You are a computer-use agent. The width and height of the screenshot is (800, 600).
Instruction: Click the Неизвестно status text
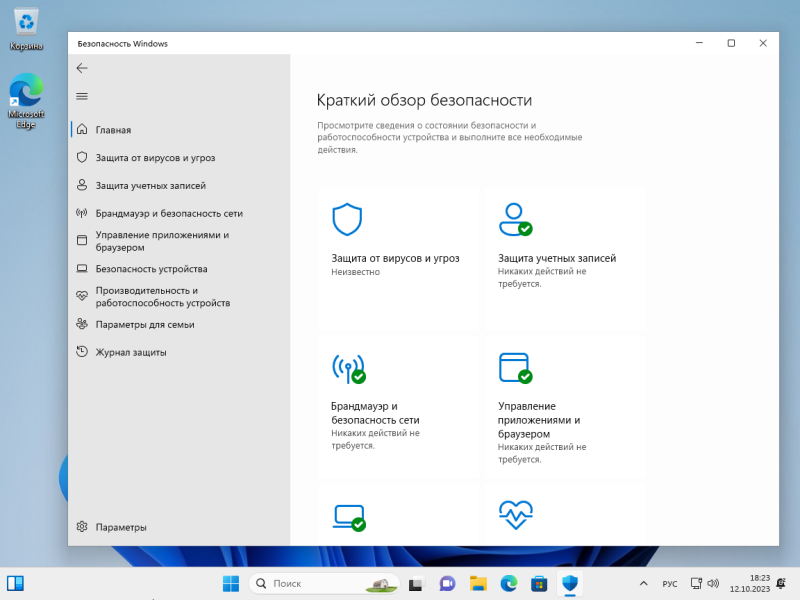(356, 272)
